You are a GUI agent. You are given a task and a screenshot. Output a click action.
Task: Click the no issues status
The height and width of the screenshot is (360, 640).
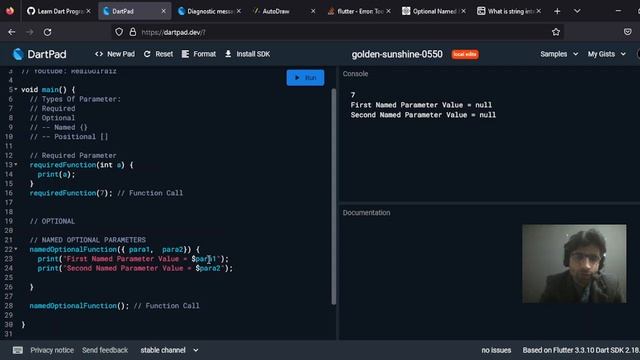pos(496,350)
